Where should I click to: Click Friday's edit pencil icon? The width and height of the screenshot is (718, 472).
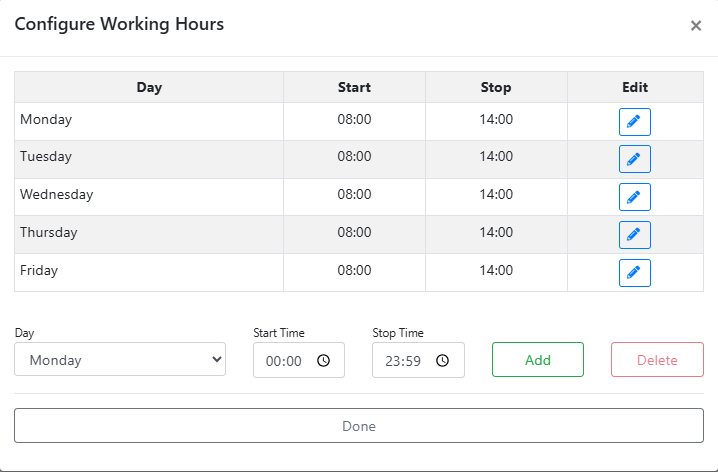635,273
